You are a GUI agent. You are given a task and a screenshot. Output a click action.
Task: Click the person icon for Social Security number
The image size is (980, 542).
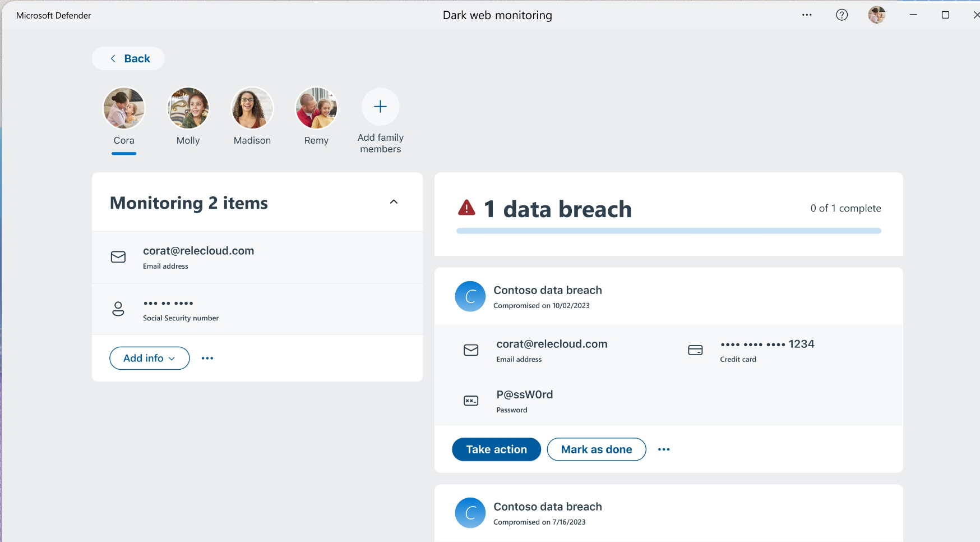118,309
